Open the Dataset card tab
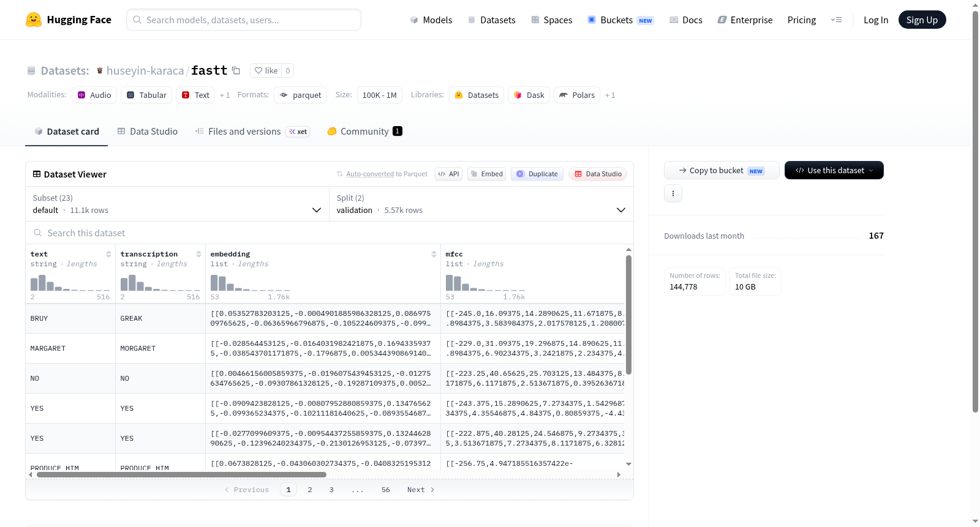The image size is (980, 527). tap(67, 132)
